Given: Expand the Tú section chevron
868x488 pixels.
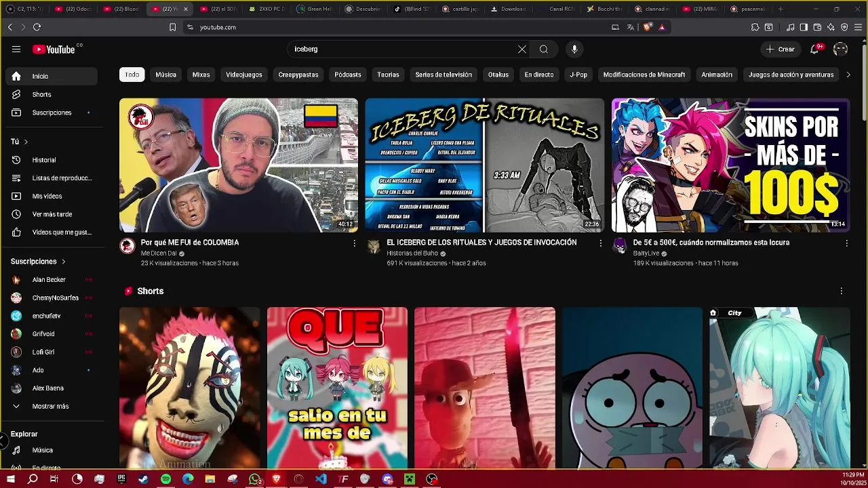Looking at the screenshot, I should [x=26, y=142].
